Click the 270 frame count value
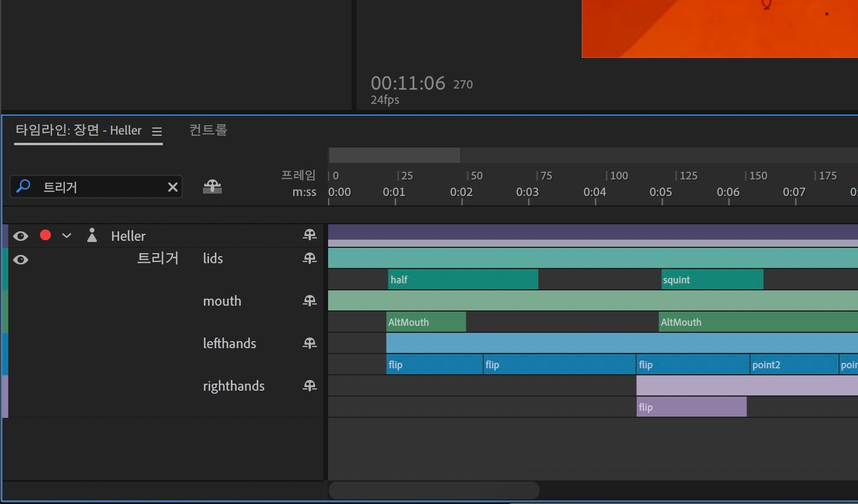 [463, 84]
